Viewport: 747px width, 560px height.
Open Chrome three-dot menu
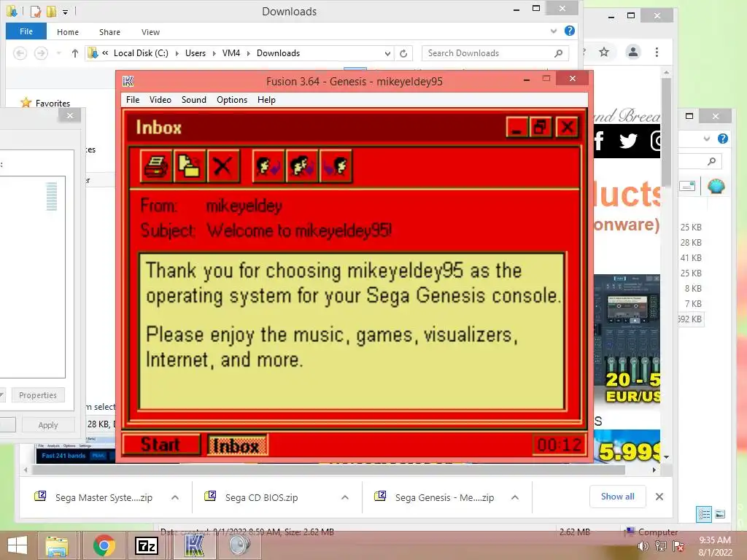point(657,52)
